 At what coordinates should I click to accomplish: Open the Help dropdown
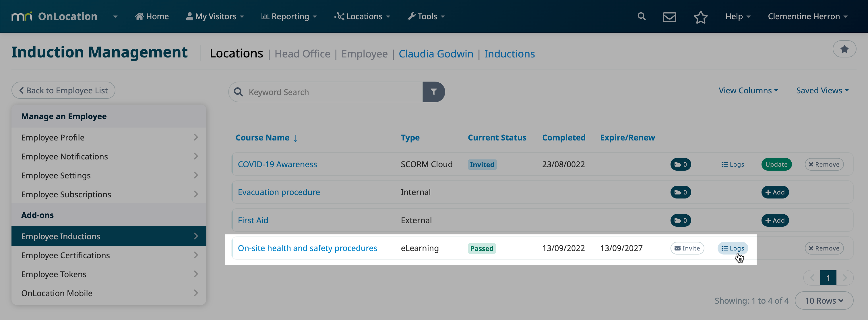coord(738,16)
